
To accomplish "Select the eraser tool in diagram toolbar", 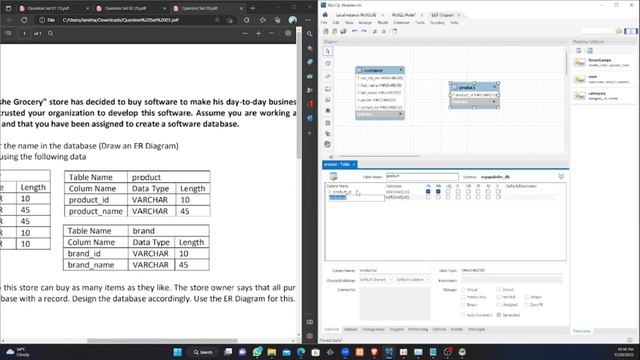I will (x=328, y=76).
